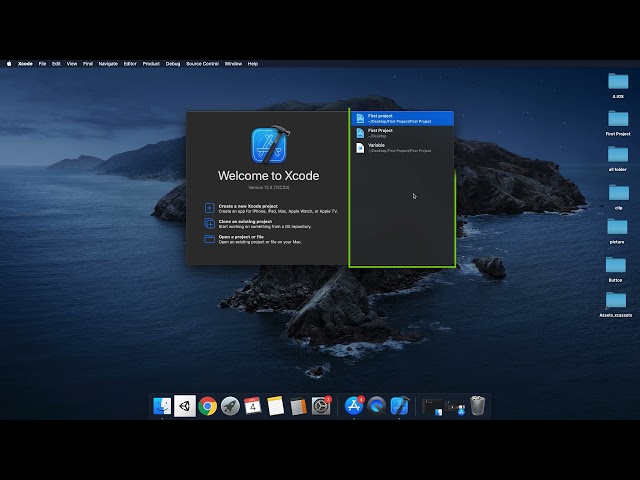Open the Trash in the dock
The width and height of the screenshot is (640, 480).
[x=478, y=406]
